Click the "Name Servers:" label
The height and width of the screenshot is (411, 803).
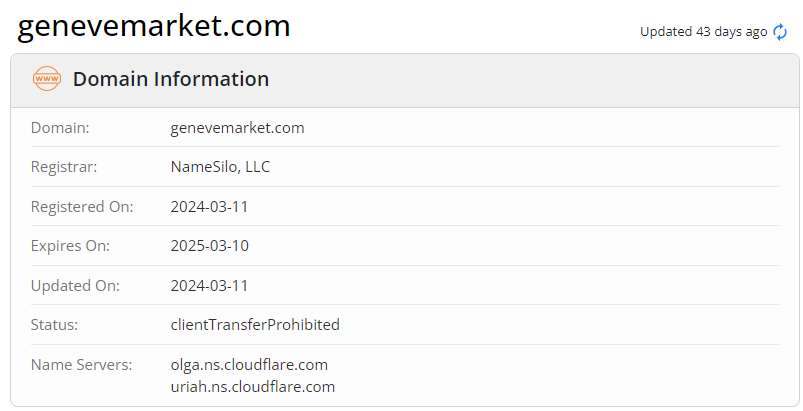81,365
